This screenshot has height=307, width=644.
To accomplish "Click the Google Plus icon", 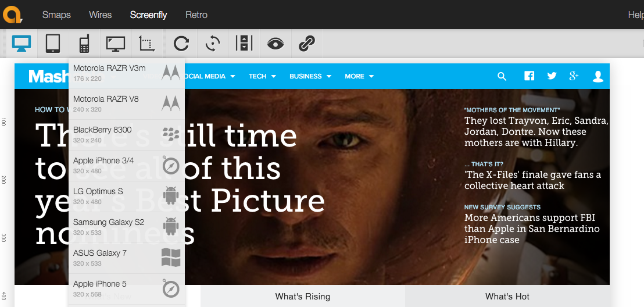I will point(574,76).
